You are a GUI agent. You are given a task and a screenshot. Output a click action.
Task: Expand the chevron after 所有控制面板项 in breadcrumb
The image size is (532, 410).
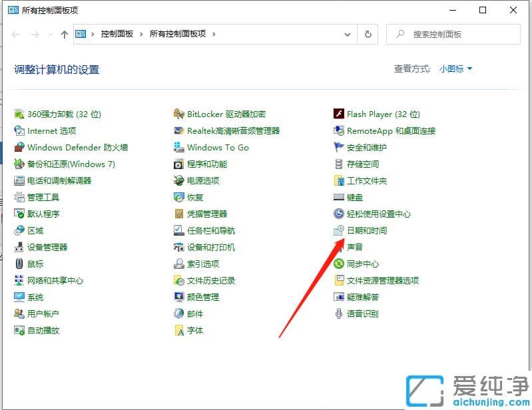point(213,35)
